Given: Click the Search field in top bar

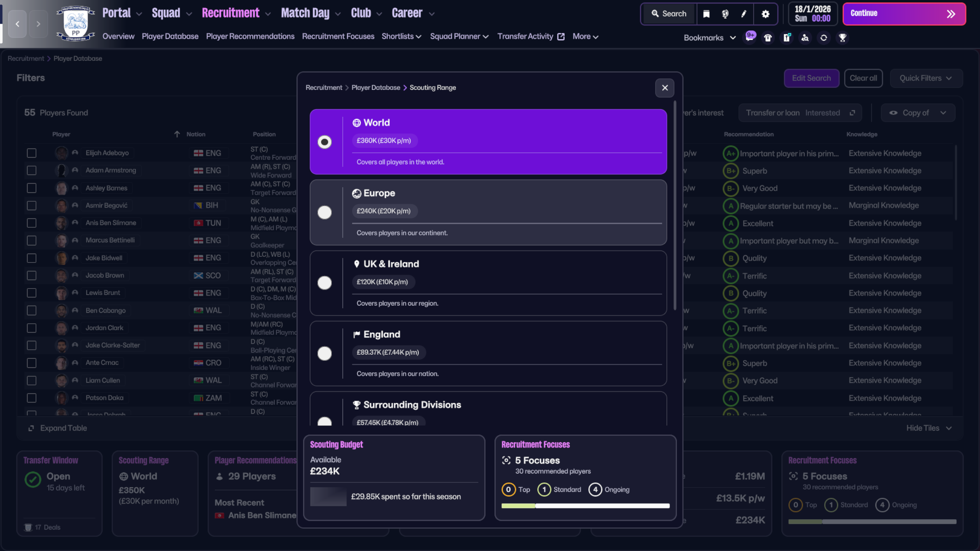Looking at the screenshot, I should pos(669,14).
